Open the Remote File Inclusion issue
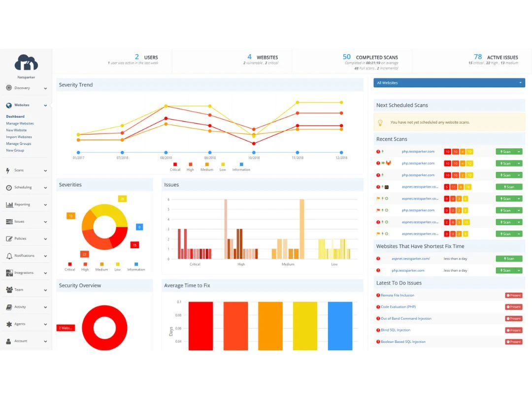Image resolution: width=532 pixels, height=399 pixels. (398, 295)
